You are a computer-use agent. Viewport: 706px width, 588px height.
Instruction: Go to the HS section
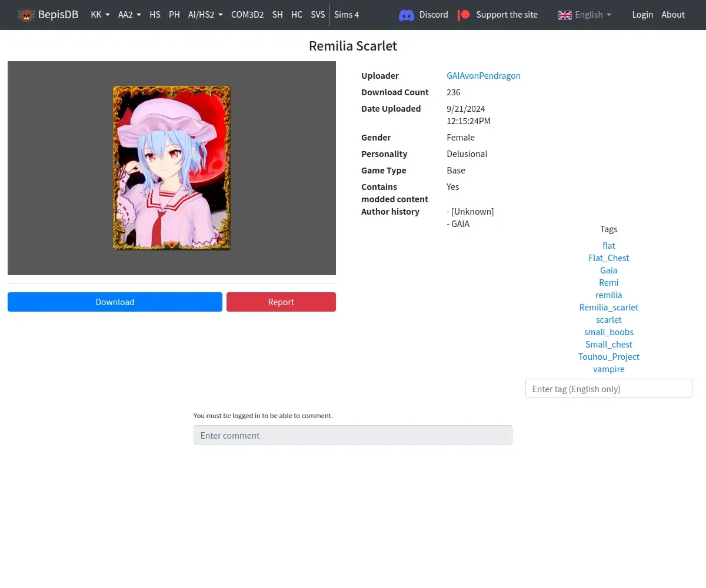155,15
